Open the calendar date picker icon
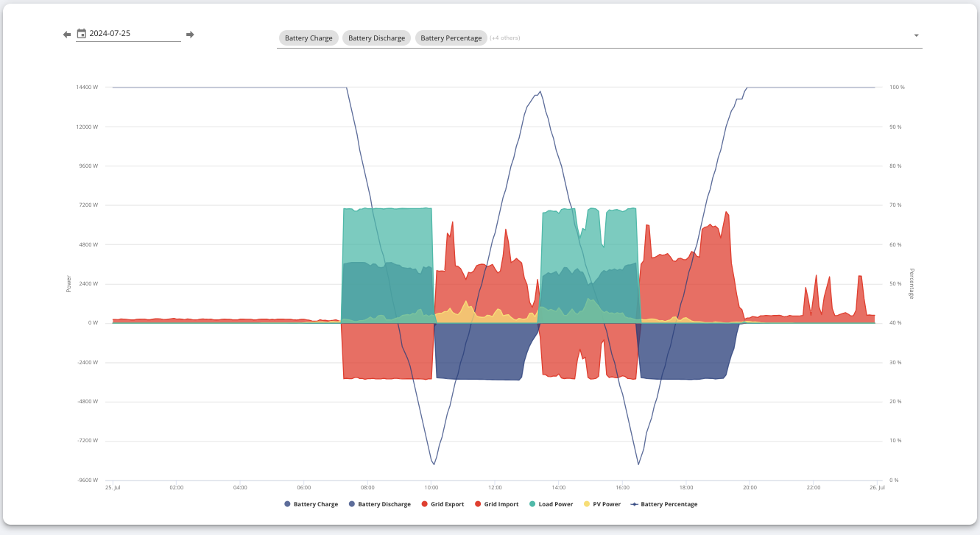Image resolution: width=980 pixels, height=535 pixels. point(82,34)
